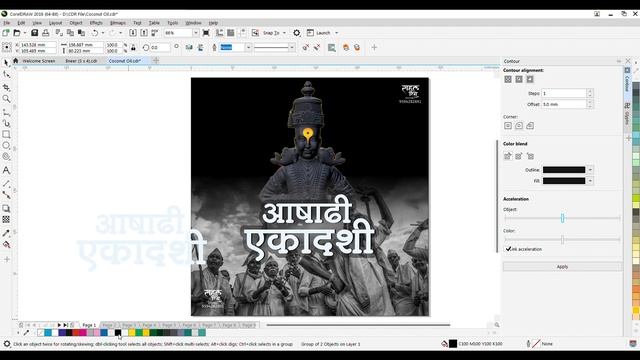
Task: Choose the Inside contour alignment
Action: (519, 79)
